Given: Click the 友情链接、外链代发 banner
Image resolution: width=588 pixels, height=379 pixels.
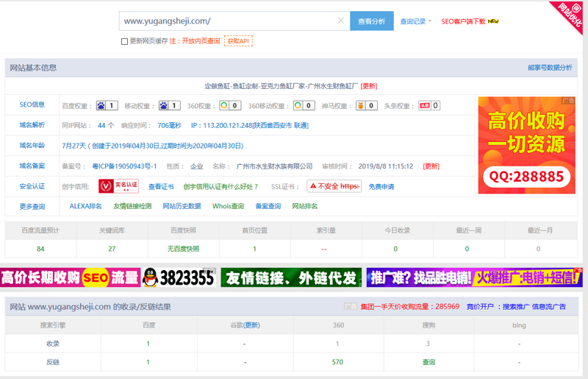Looking at the screenshot, I should pyautogui.click(x=291, y=277).
